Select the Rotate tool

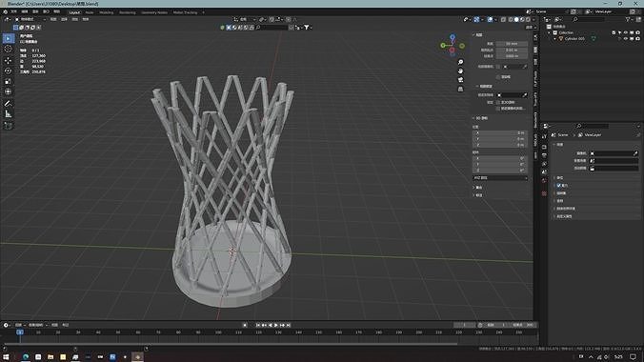click(9, 70)
